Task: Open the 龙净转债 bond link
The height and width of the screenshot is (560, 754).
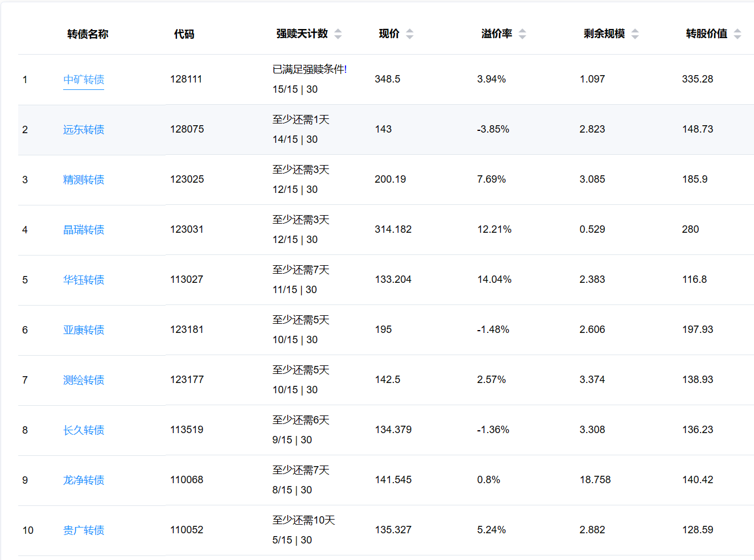Action: click(x=84, y=480)
